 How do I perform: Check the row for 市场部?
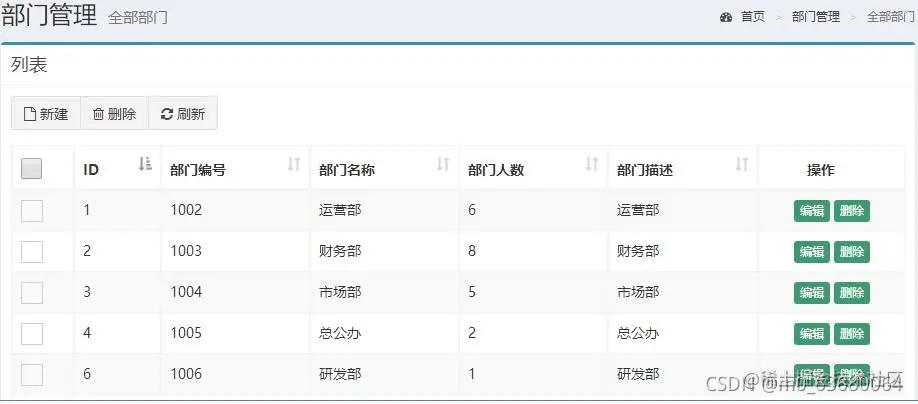click(32, 293)
